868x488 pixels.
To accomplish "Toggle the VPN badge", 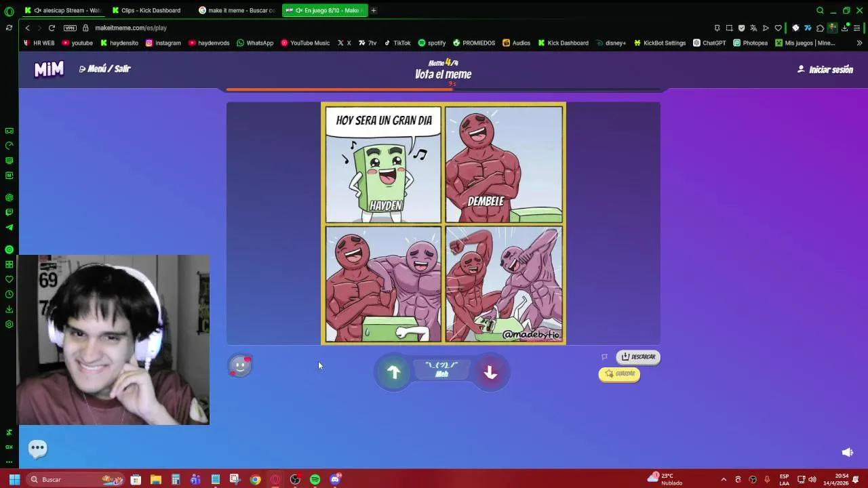I will [70, 28].
